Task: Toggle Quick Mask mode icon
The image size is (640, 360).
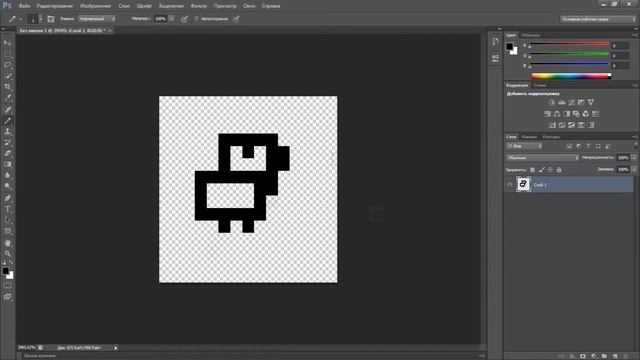Action: tap(7, 286)
